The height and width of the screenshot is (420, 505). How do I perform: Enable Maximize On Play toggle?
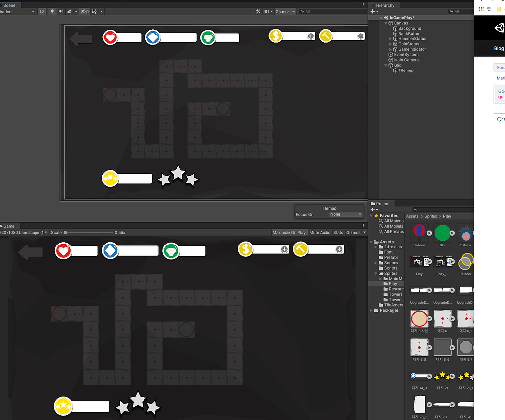tap(289, 232)
